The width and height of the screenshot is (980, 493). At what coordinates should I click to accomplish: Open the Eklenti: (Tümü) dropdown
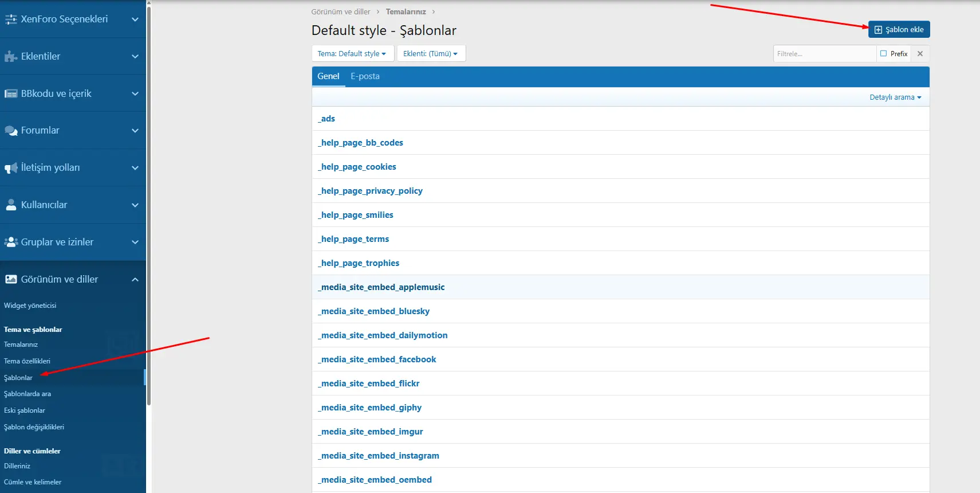tap(431, 53)
